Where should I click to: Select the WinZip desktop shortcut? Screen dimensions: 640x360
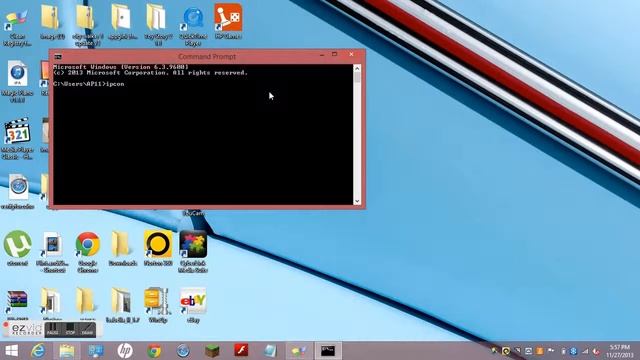click(x=157, y=306)
